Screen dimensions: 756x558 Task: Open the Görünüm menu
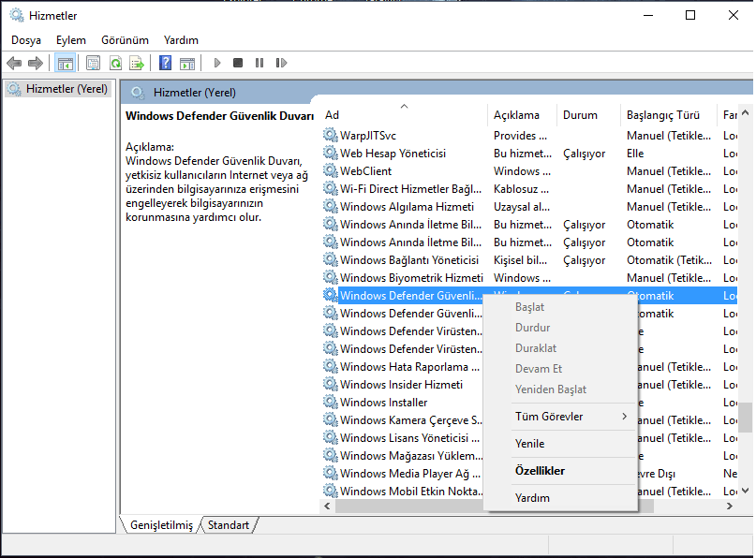[x=125, y=40]
